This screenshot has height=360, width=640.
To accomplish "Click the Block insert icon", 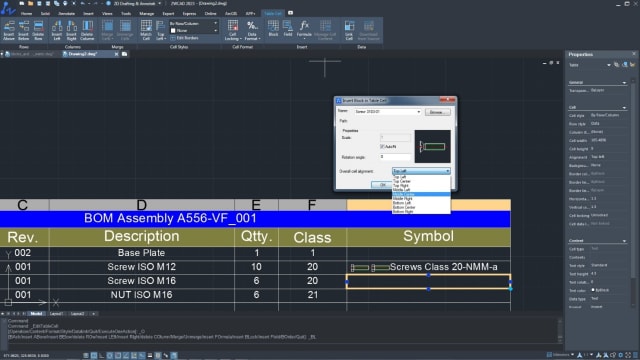I will [x=273, y=29].
